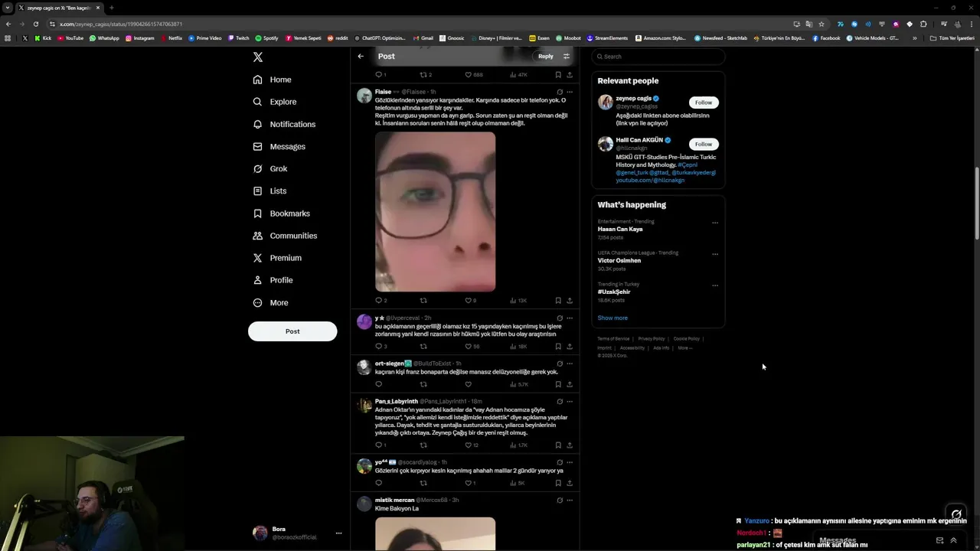This screenshot has height=551, width=980.
Task: Bookmark Flaise's reply
Action: [x=558, y=301]
